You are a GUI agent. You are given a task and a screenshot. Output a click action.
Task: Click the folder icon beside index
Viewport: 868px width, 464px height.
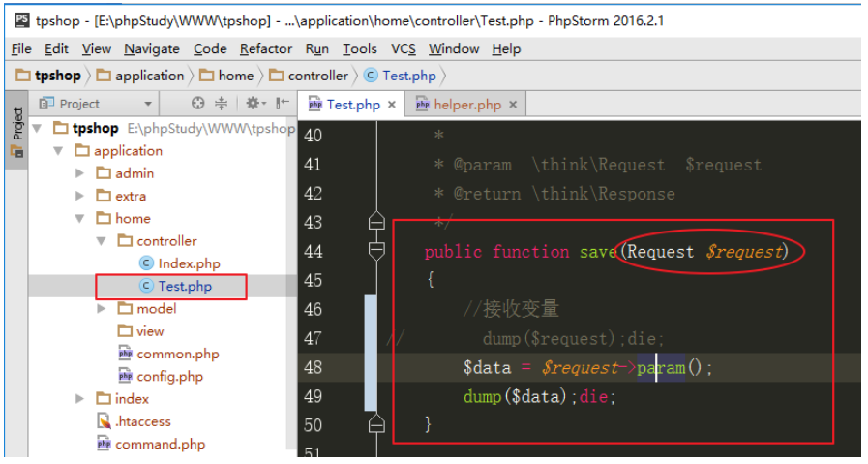[x=104, y=398]
